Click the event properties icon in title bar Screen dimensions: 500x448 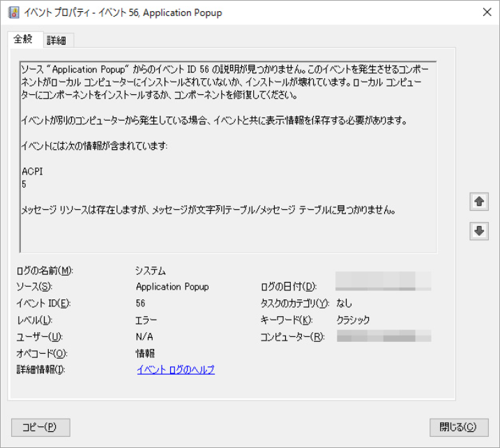coord(13,11)
